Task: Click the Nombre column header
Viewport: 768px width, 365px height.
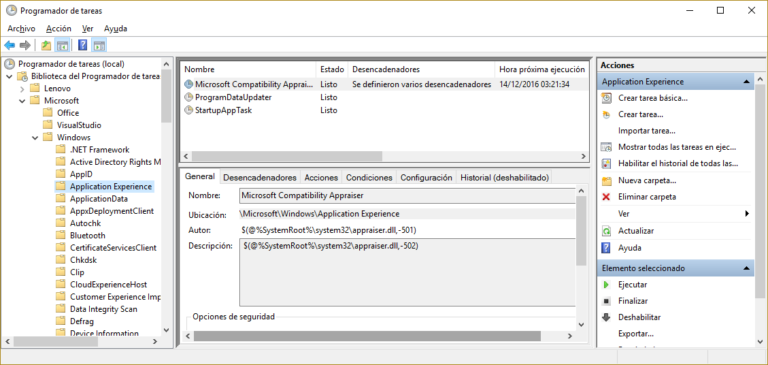Action: (248, 70)
